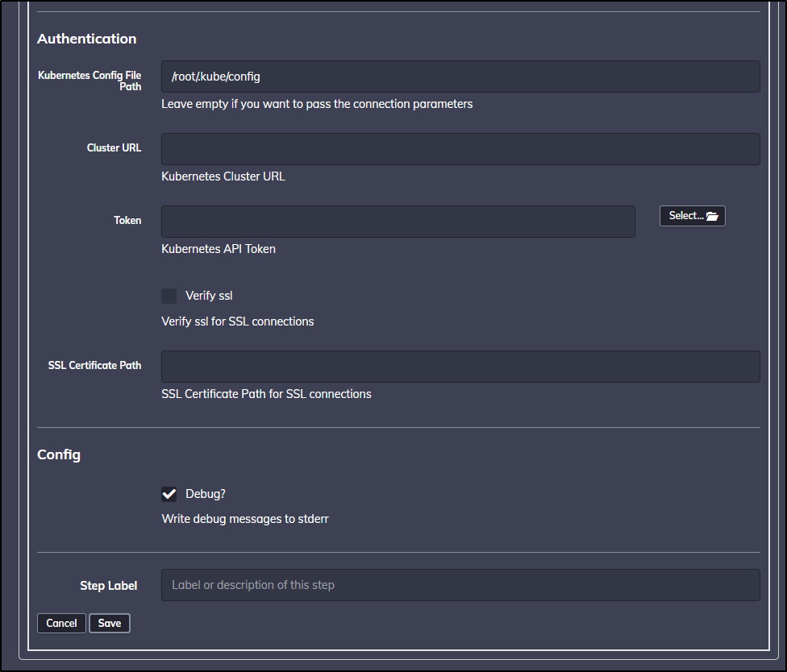Focus the SSL Certificate Path field
This screenshot has width=787, height=672.
pyautogui.click(x=460, y=367)
